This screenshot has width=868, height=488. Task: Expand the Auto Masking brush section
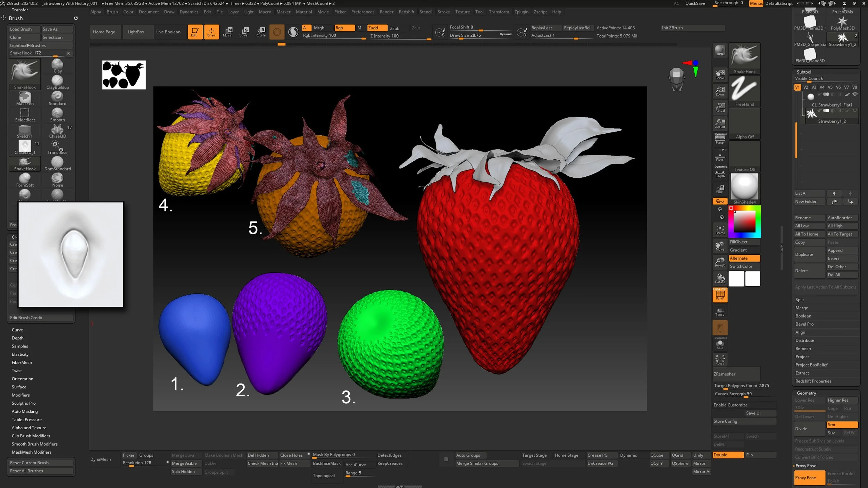25,411
